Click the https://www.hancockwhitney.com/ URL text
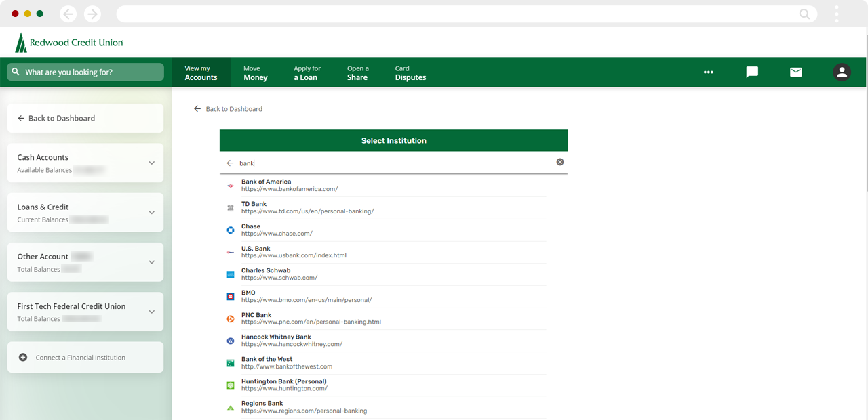Image resolution: width=868 pixels, height=420 pixels. (292, 344)
